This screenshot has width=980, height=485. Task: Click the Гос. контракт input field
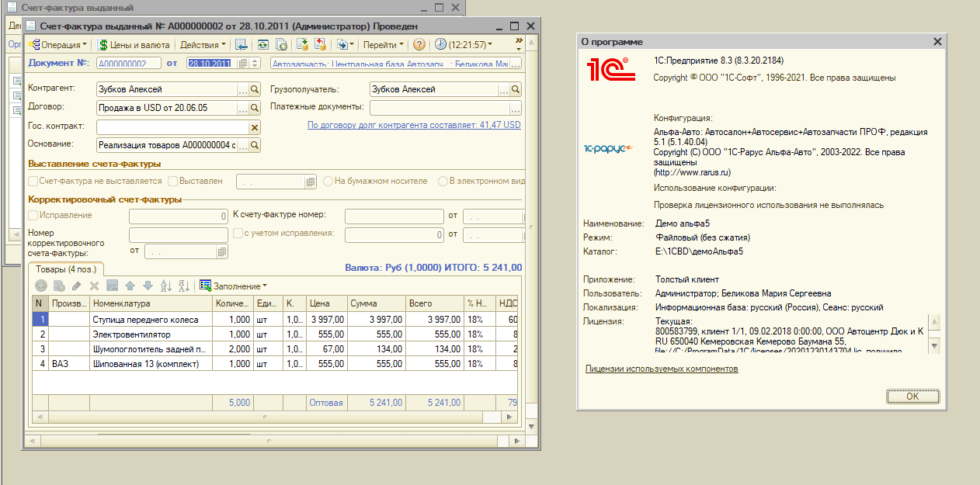point(172,126)
